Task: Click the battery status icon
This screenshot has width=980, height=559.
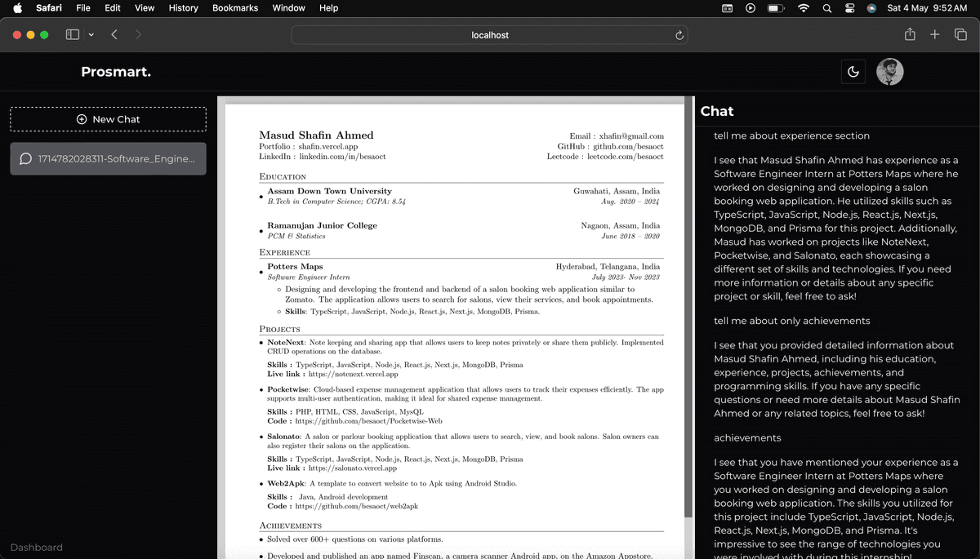Action: pos(776,8)
